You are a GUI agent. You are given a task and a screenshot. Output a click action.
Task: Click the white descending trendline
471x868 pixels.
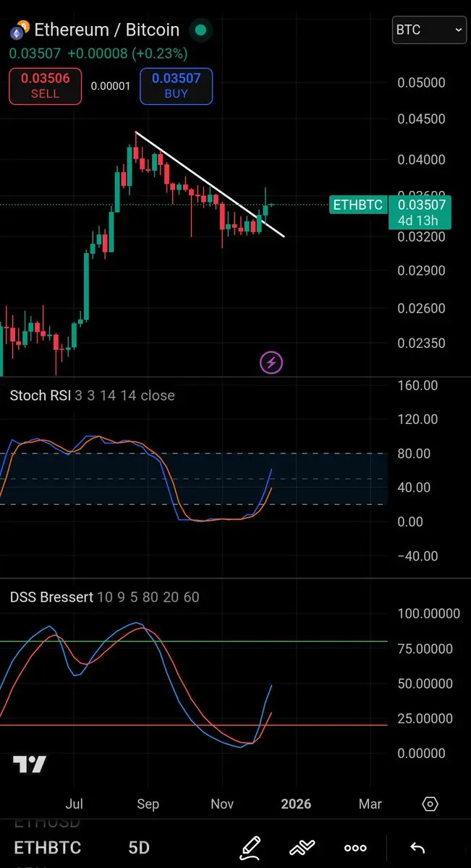(210, 184)
